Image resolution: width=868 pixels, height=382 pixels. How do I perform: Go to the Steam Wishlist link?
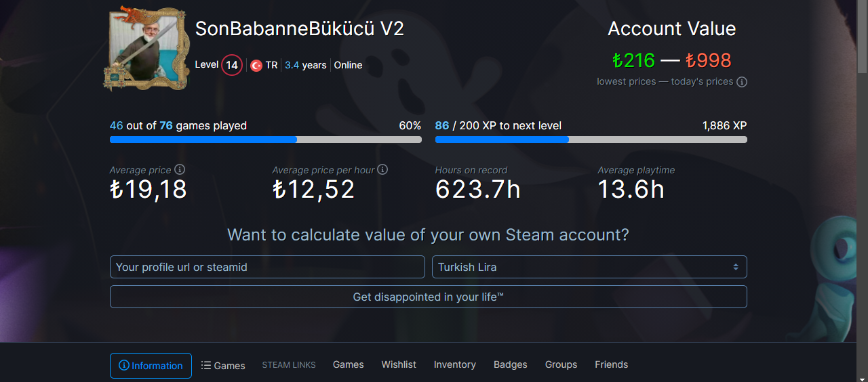pos(399,364)
